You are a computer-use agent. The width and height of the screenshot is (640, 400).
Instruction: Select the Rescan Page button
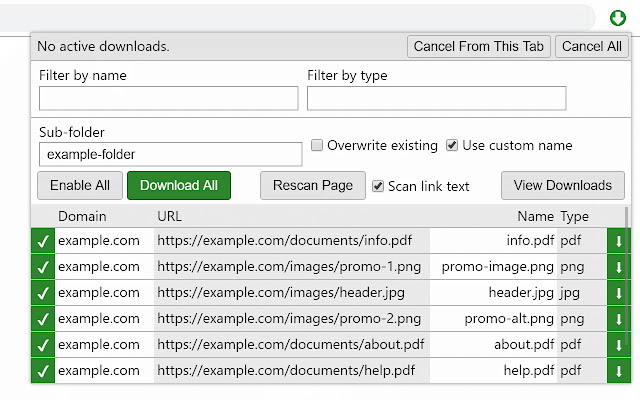click(x=313, y=185)
